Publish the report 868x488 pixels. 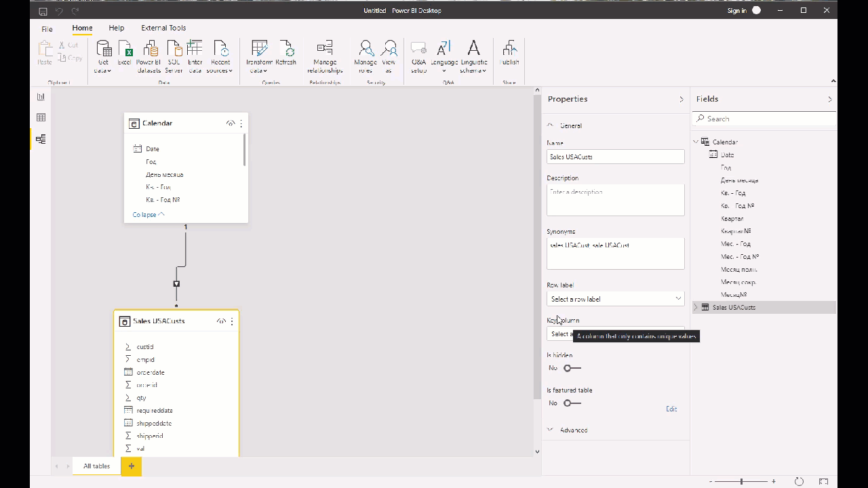509,53
